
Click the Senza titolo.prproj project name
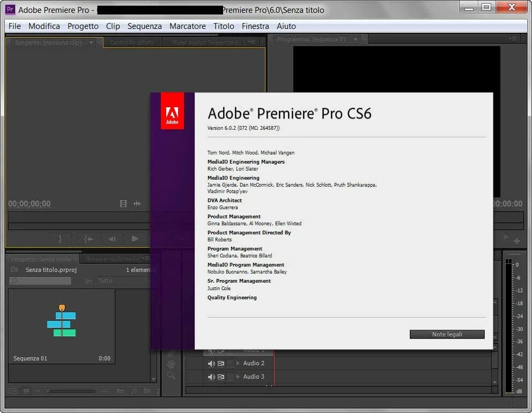coord(51,270)
